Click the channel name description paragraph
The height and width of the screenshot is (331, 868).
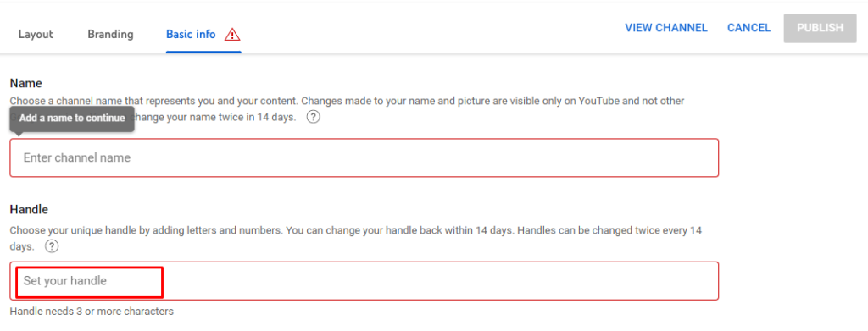click(348, 109)
